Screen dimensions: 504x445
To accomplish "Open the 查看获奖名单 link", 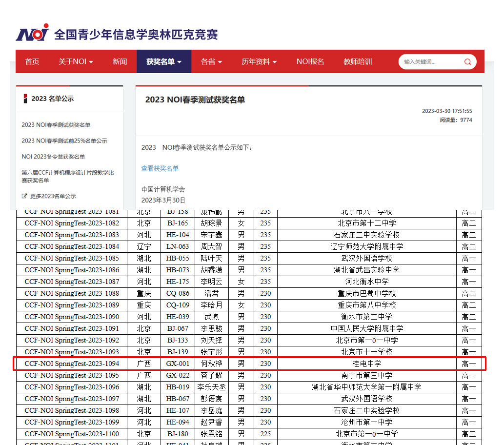I will (160, 168).
